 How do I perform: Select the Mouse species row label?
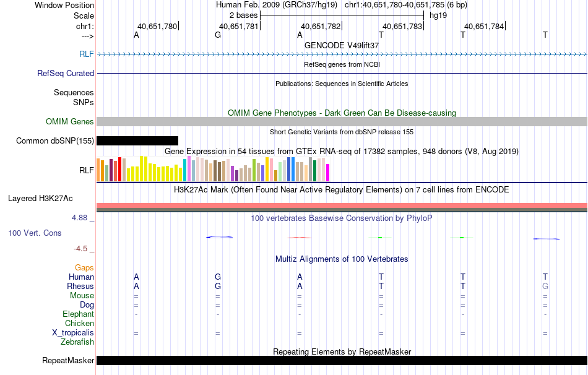pyautogui.click(x=82, y=296)
